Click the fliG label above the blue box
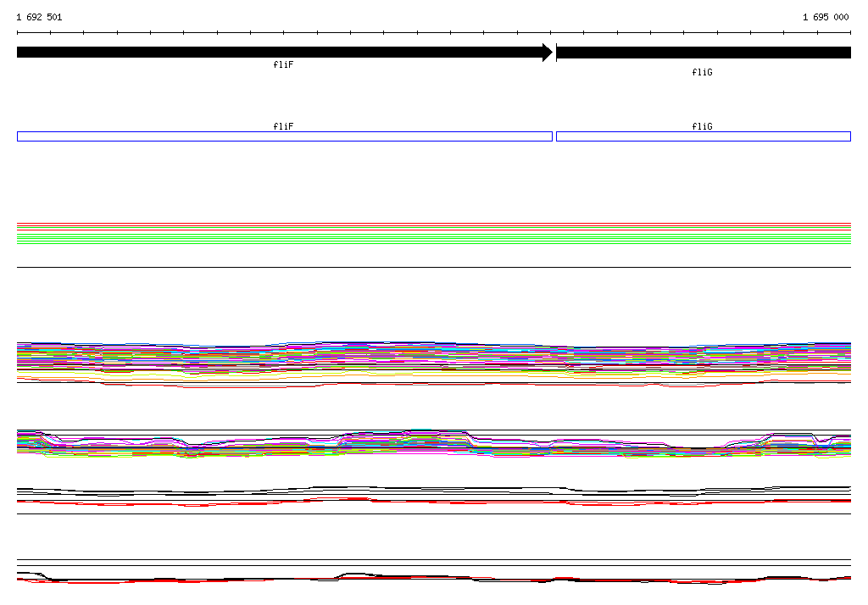 pos(702,126)
